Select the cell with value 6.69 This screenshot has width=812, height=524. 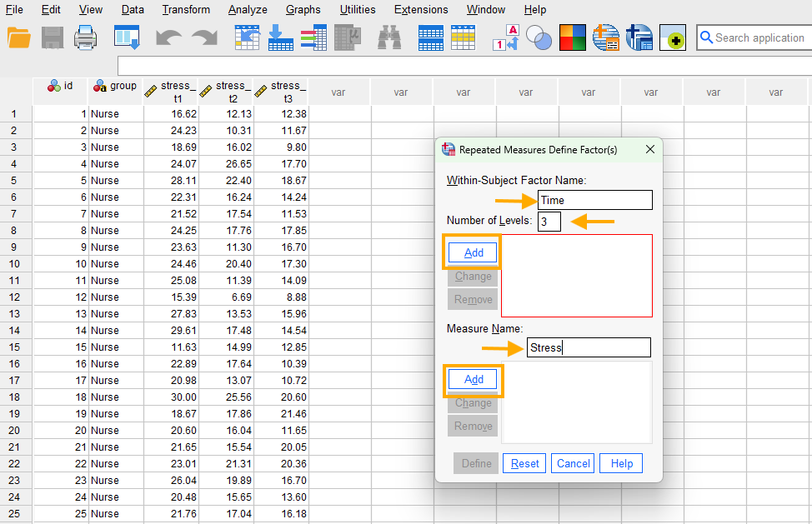(226, 297)
